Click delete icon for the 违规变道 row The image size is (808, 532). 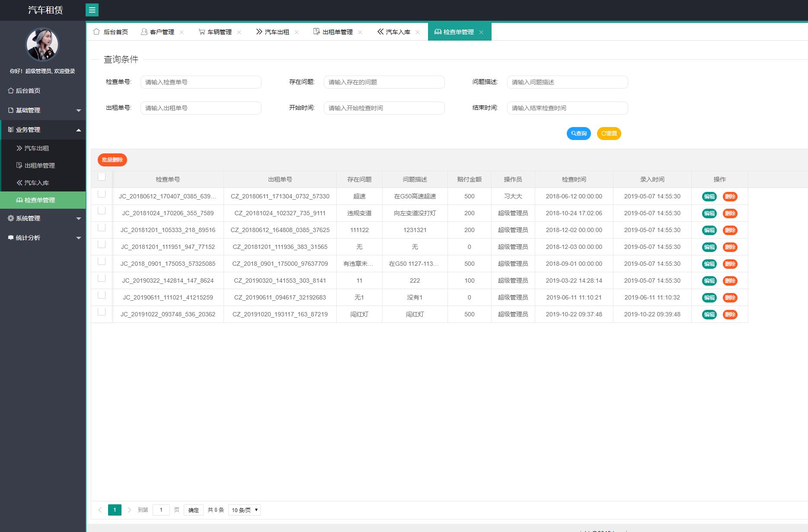[730, 213]
